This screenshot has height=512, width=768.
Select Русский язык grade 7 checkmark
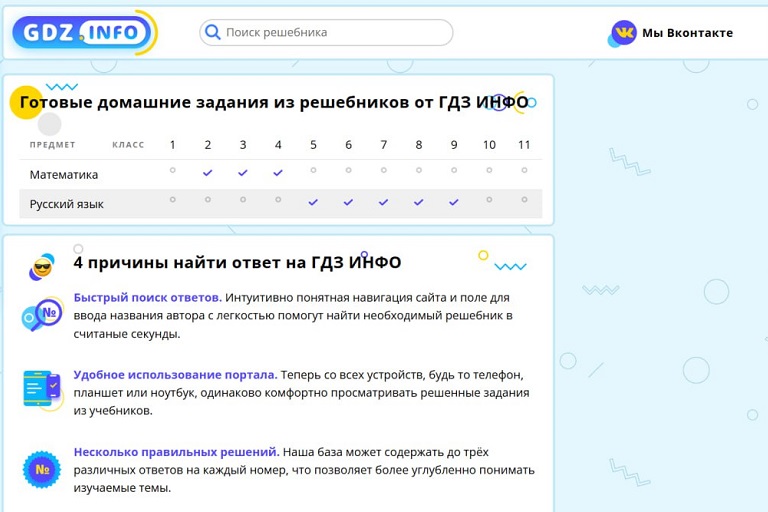point(384,202)
